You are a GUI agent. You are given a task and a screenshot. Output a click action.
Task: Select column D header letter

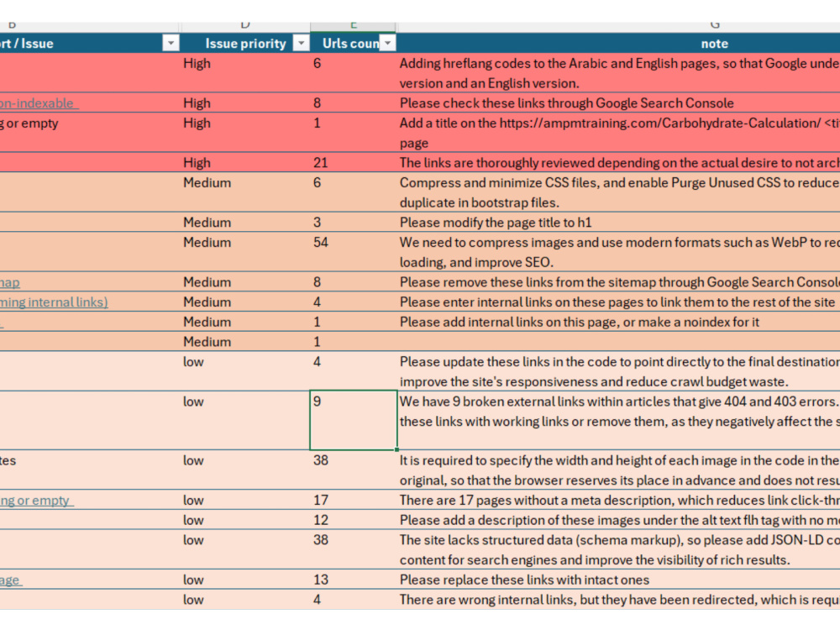(x=245, y=25)
